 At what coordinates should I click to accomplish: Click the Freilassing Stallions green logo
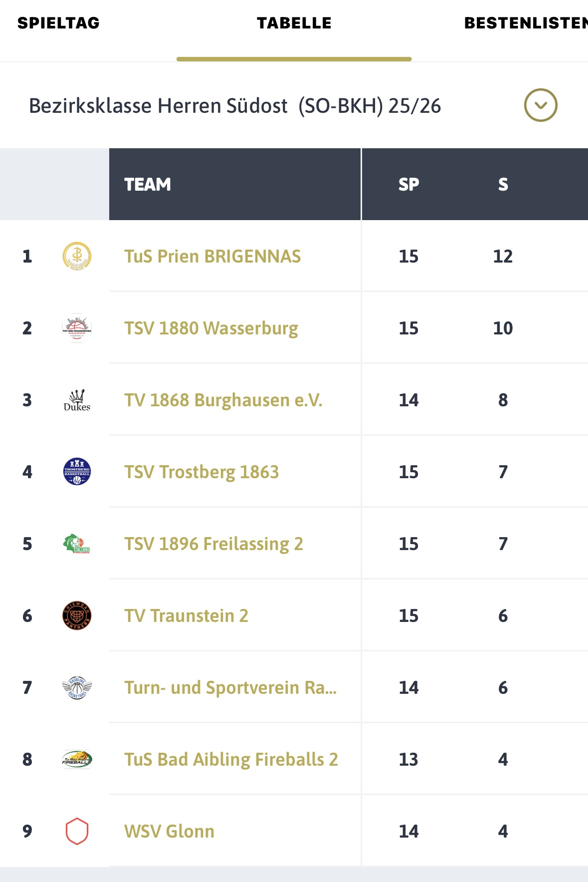[x=77, y=544]
